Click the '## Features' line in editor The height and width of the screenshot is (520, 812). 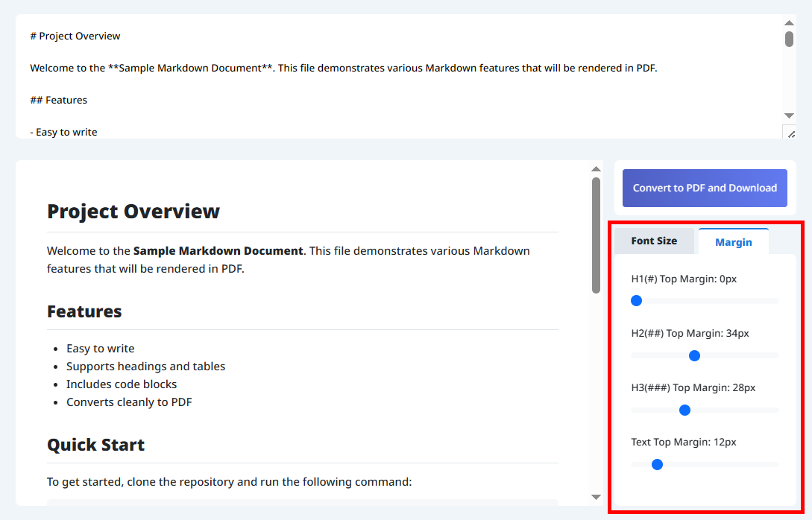[x=58, y=101]
